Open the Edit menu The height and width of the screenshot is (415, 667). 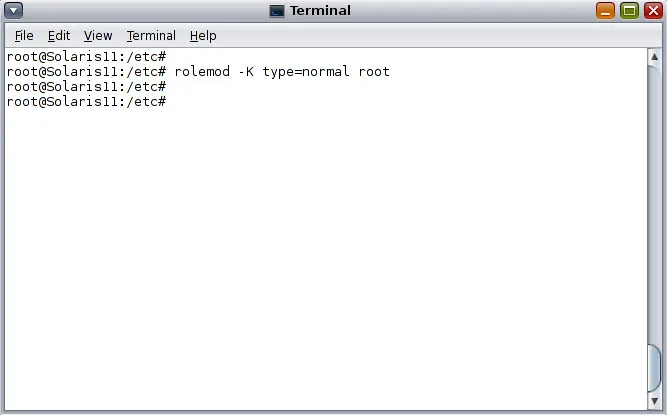[58, 36]
